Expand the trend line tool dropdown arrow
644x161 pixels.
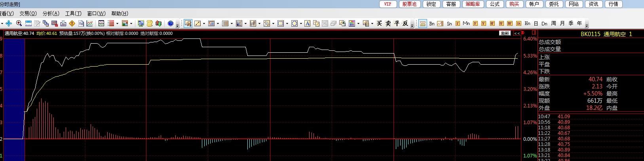[x=204, y=24]
